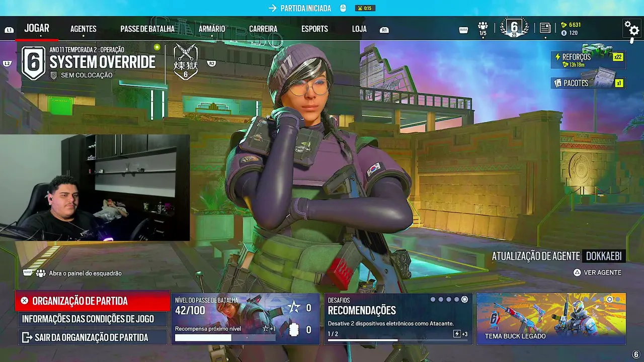Click the x22 boosters count badge
Image resolution: width=644 pixels, height=362 pixels.
pyautogui.click(x=618, y=57)
